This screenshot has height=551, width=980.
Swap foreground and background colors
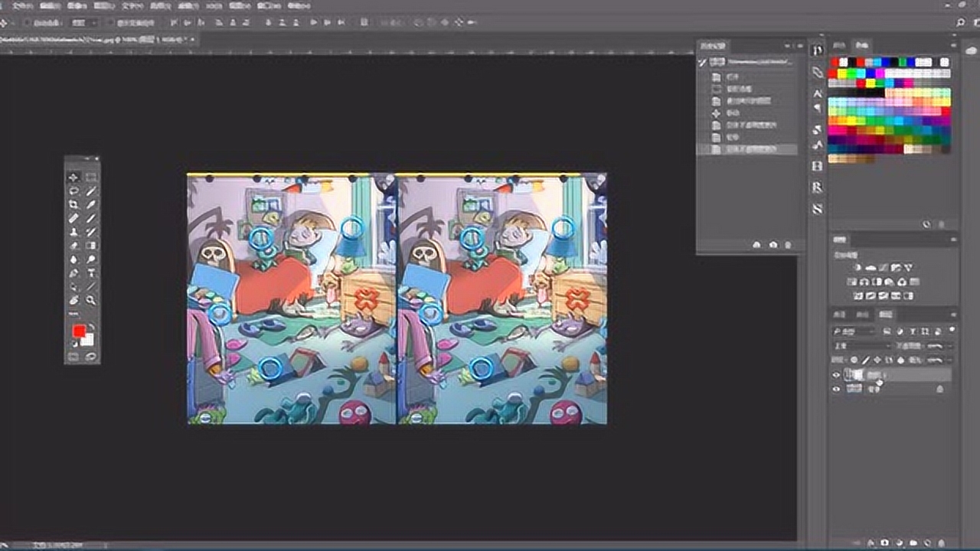tap(91, 326)
